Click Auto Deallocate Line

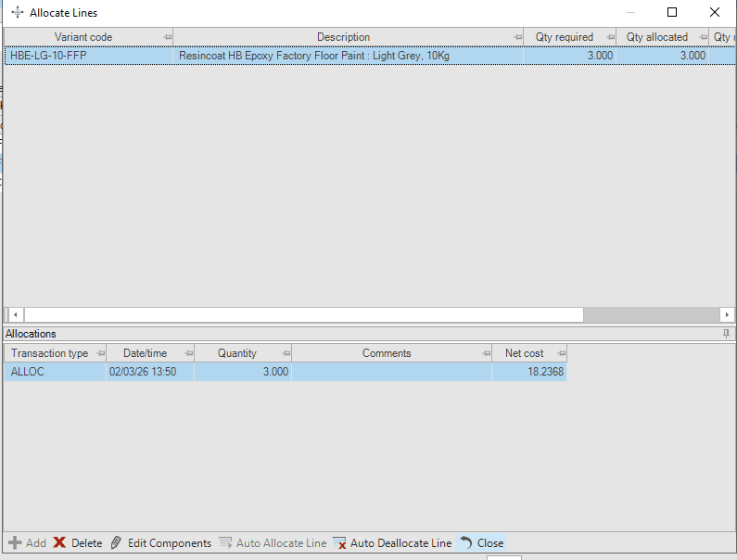tap(392, 543)
